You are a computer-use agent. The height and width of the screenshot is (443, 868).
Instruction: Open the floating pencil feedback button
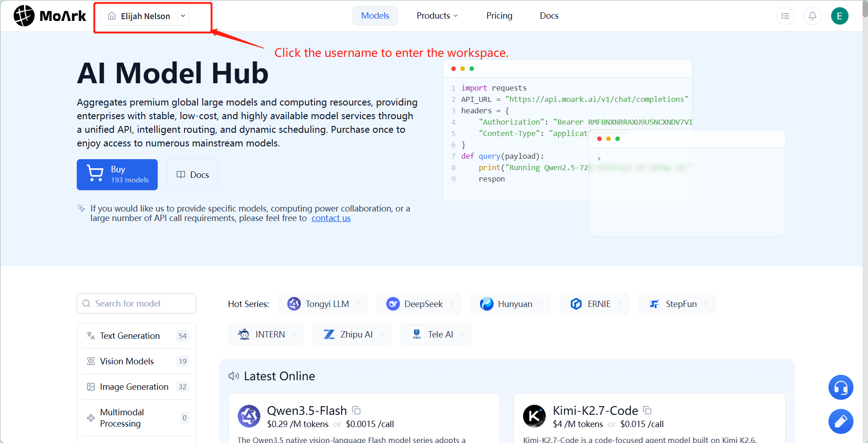[841, 422]
